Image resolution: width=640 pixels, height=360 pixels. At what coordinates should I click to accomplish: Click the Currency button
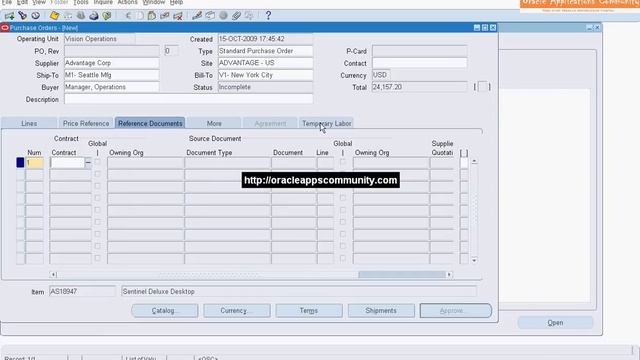click(237, 311)
